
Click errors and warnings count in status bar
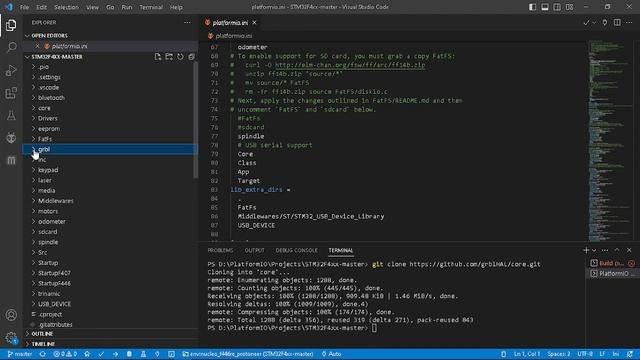(x=65, y=354)
